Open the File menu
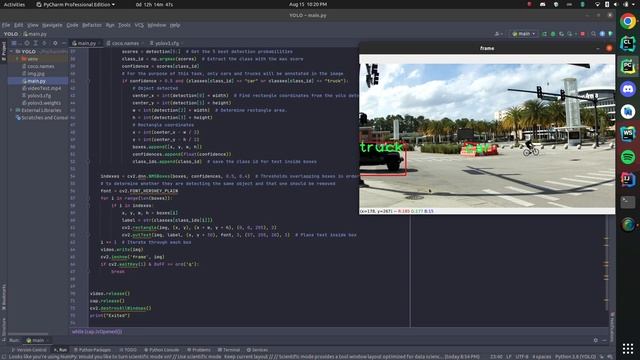 click(x=6, y=25)
